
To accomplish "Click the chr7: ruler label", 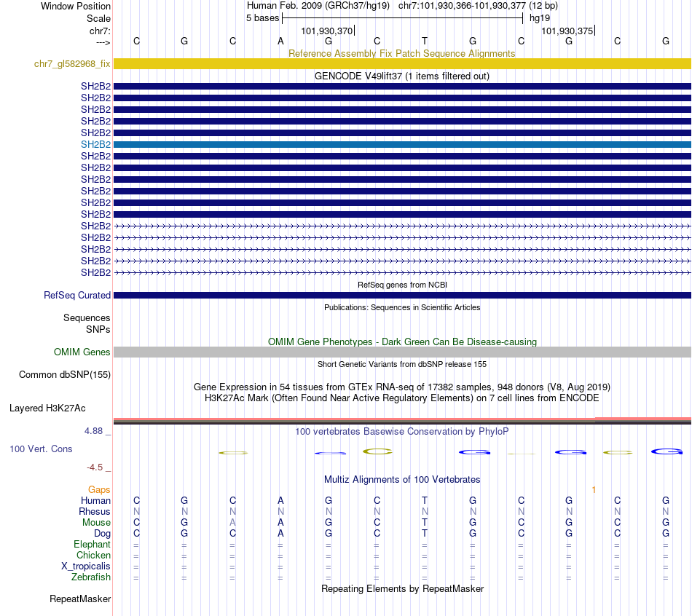I will (x=100, y=31).
